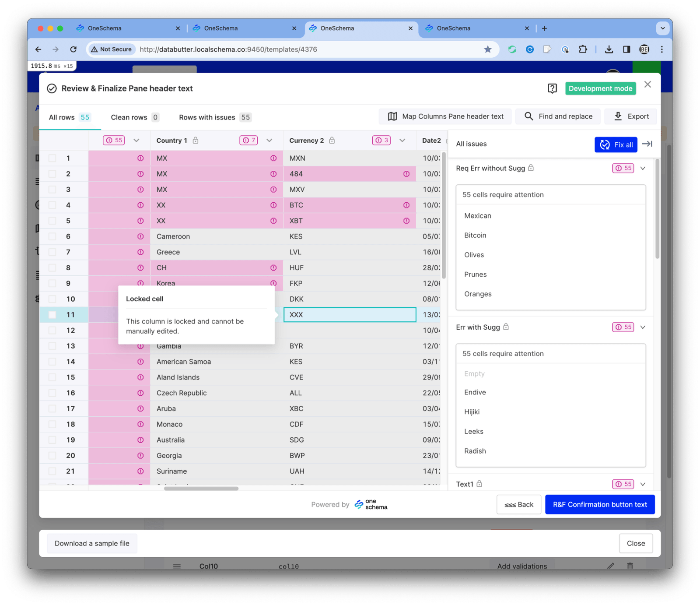Click the error icon on the 484 cell

pyautogui.click(x=406, y=174)
